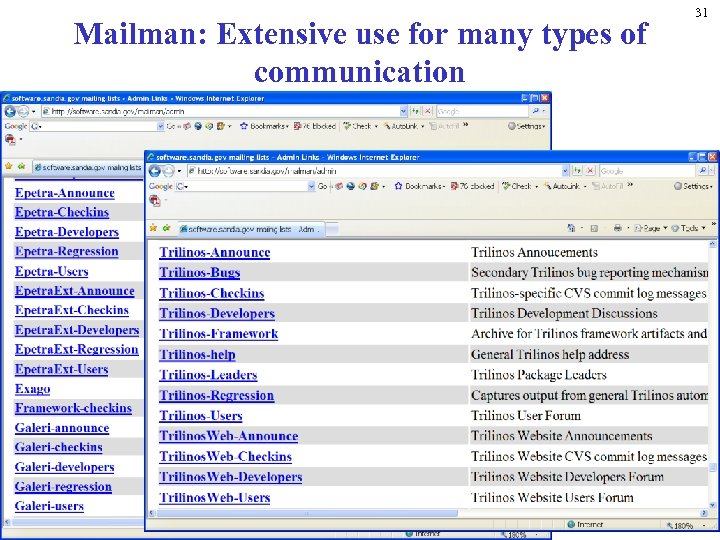Click Refresh icon in front window address bar
Viewport: 720px width, 540px height.
coord(578,171)
